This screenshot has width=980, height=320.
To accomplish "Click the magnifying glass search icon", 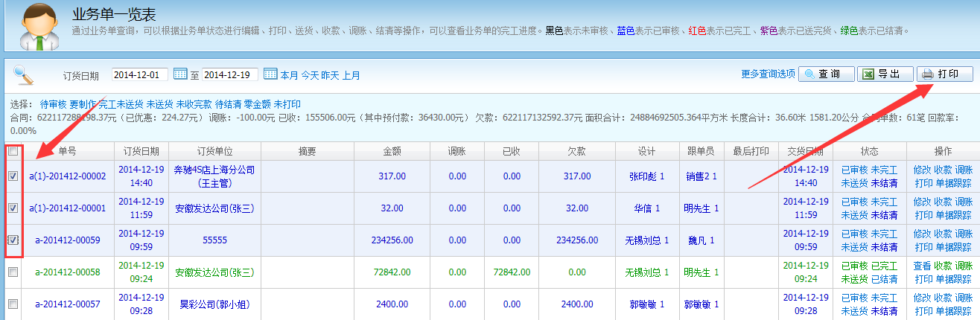I will pyautogui.click(x=25, y=75).
